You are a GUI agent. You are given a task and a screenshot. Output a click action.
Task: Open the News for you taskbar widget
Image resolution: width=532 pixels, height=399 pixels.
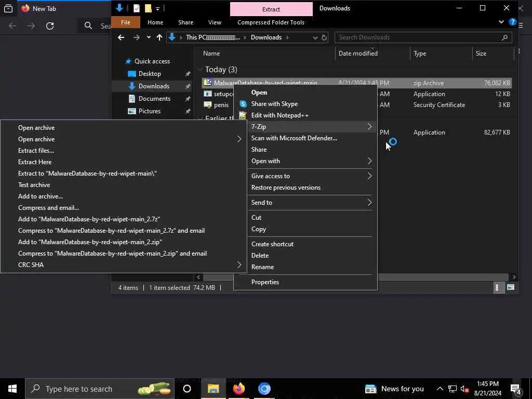[x=394, y=389]
